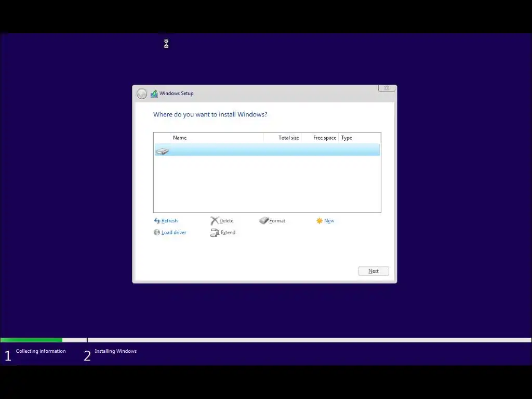Click the Delete link
The height and width of the screenshot is (399, 532).
click(227, 220)
